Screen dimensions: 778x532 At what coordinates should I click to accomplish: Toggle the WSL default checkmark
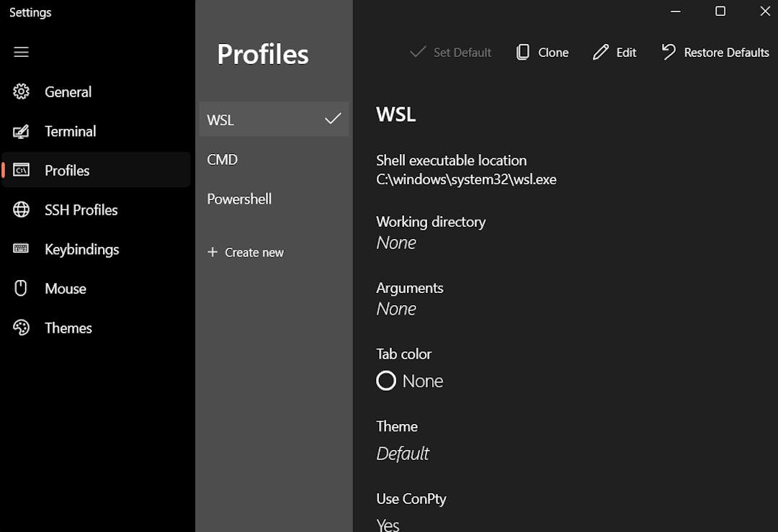[x=332, y=119]
